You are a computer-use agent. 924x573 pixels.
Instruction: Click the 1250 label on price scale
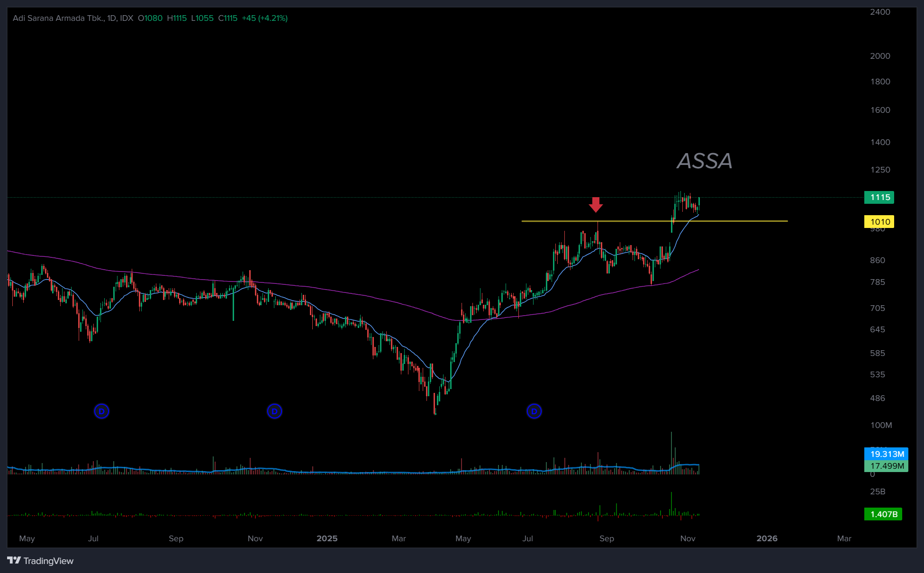pos(880,170)
